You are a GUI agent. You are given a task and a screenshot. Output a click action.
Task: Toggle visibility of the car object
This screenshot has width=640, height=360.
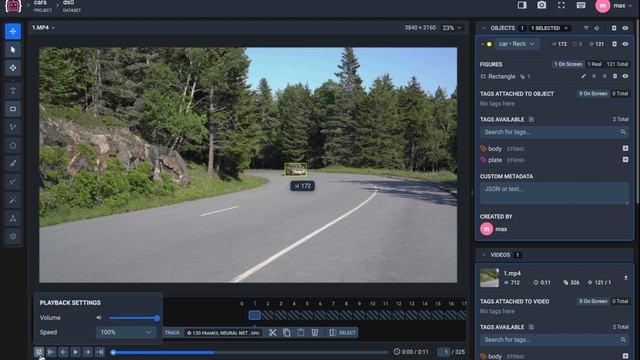[x=625, y=44]
